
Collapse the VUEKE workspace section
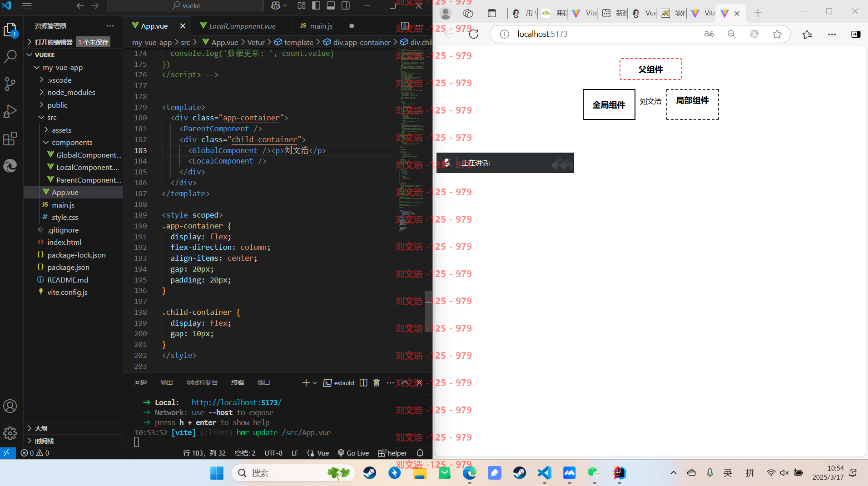[x=73, y=55]
